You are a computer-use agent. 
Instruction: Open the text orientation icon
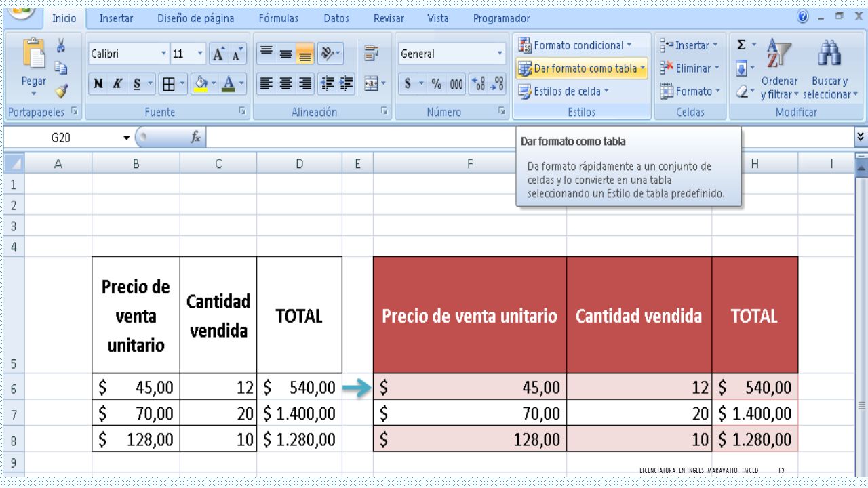327,54
